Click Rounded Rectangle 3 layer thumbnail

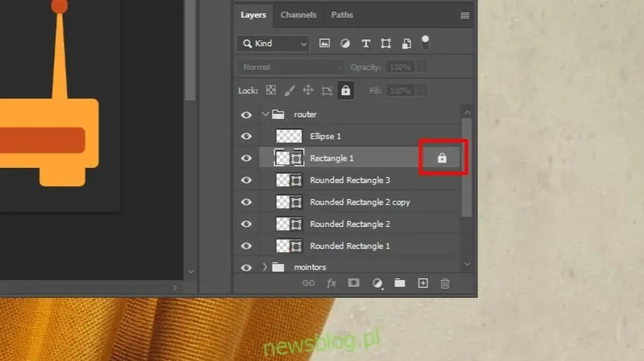tap(289, 180)
